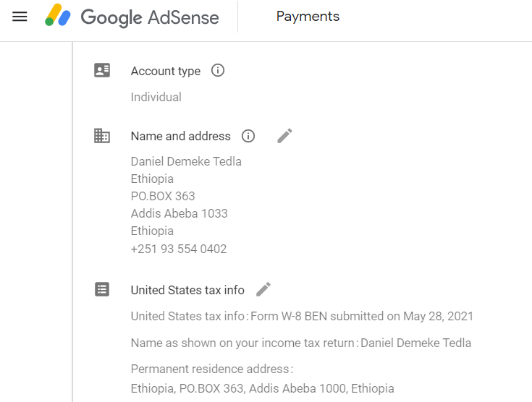
Task: Click the PO.BOX 363 address line
Action: coord(163,196)
